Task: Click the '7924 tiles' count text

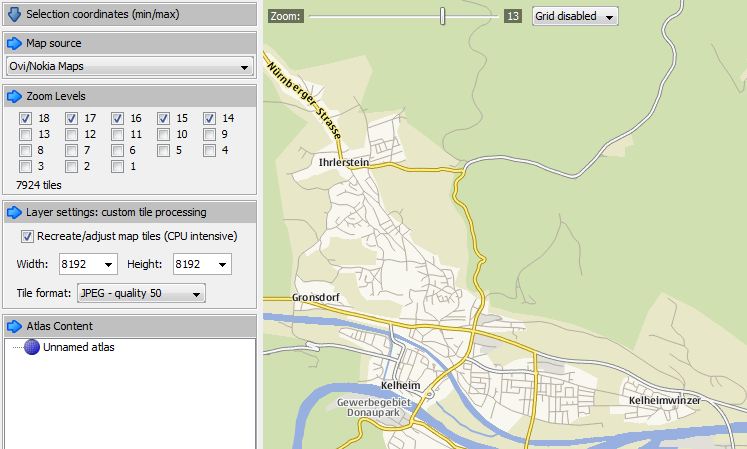Action: point(39,185)
